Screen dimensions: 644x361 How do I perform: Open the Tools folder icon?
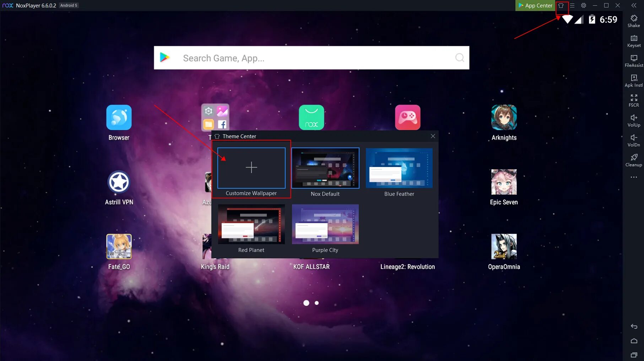[x=215, y=117]
